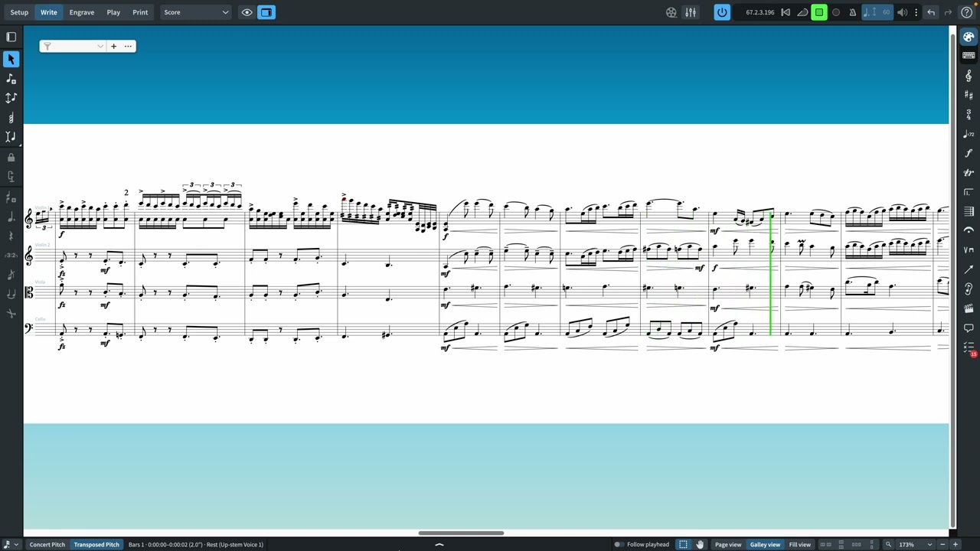Select Transposed Pitch option

pyautogui.click(x=96, y=544)
